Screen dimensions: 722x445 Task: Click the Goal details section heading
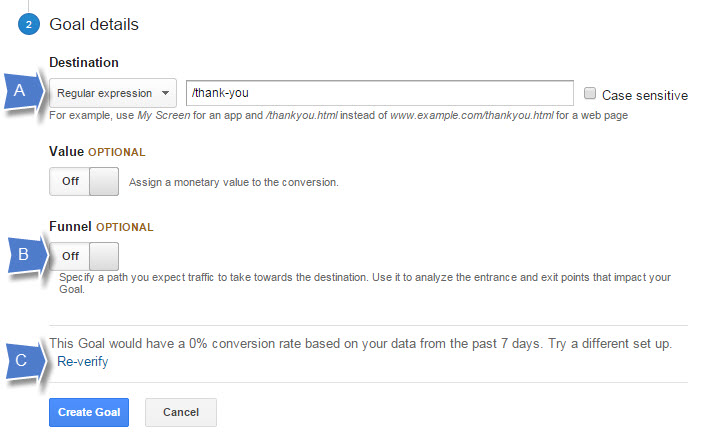[94, 24]
